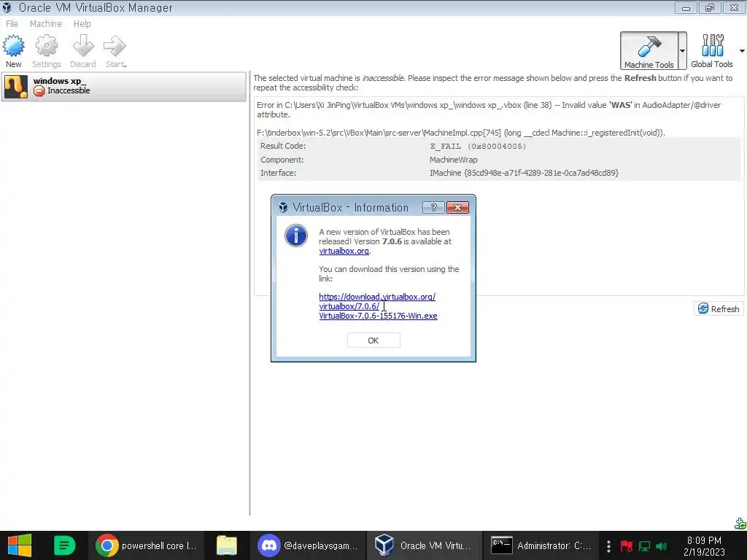Viewport: 747px width, 560px height.
Task: Click the windows xp_ VM OS icon
Action: pos(16,87)
